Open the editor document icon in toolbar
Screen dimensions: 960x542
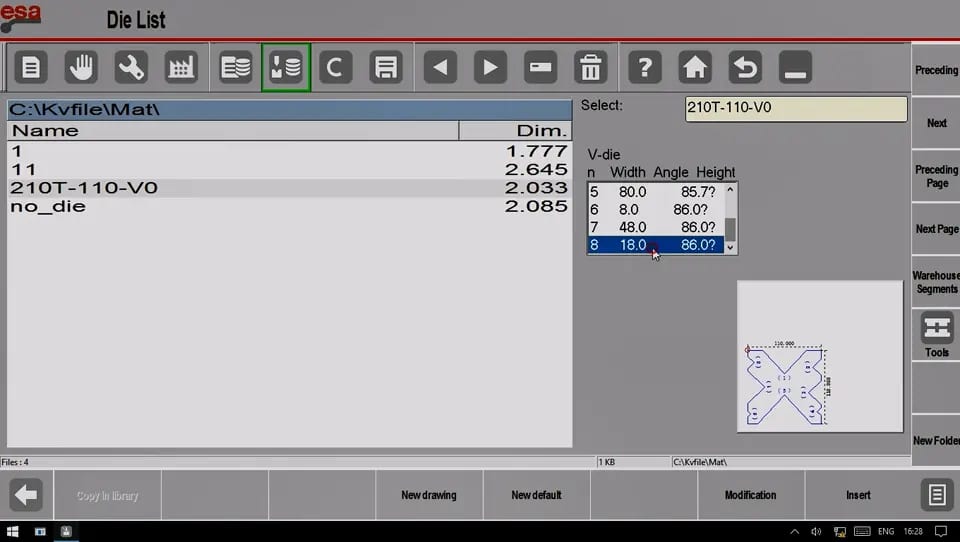click(x=31, y=67)
